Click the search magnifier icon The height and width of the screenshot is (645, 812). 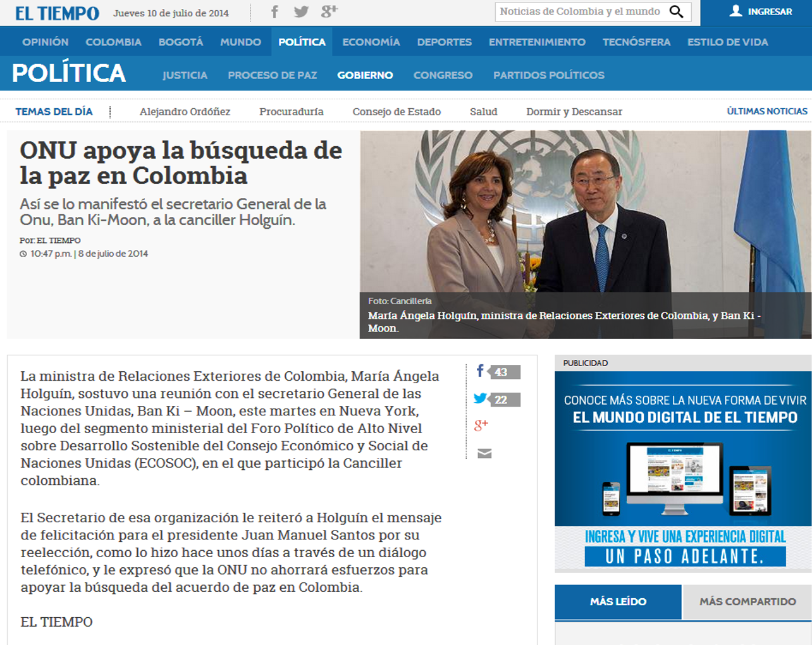point(676,12)
